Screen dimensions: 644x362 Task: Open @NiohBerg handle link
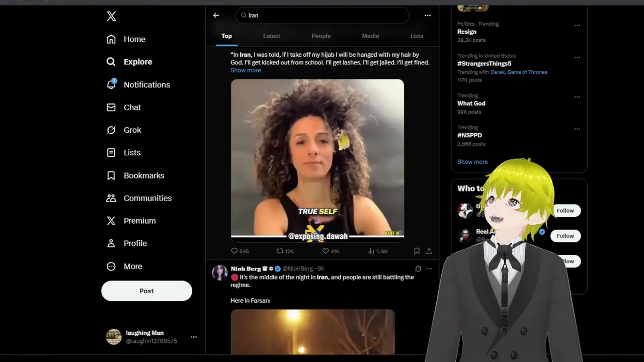pyautogui.click(x=297, y=269)
